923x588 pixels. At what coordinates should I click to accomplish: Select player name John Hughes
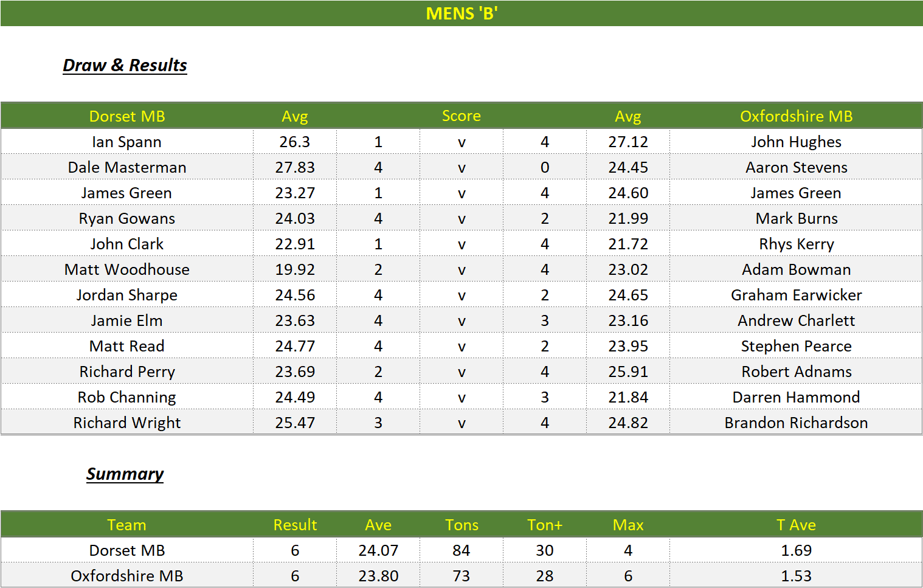(x=796, y=142)
